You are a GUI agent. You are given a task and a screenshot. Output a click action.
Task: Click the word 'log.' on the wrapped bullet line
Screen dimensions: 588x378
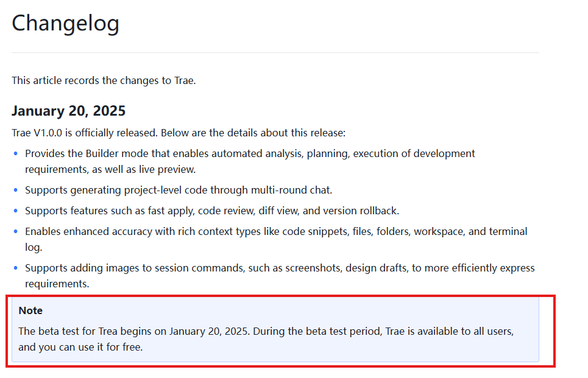tap(34, 248)
